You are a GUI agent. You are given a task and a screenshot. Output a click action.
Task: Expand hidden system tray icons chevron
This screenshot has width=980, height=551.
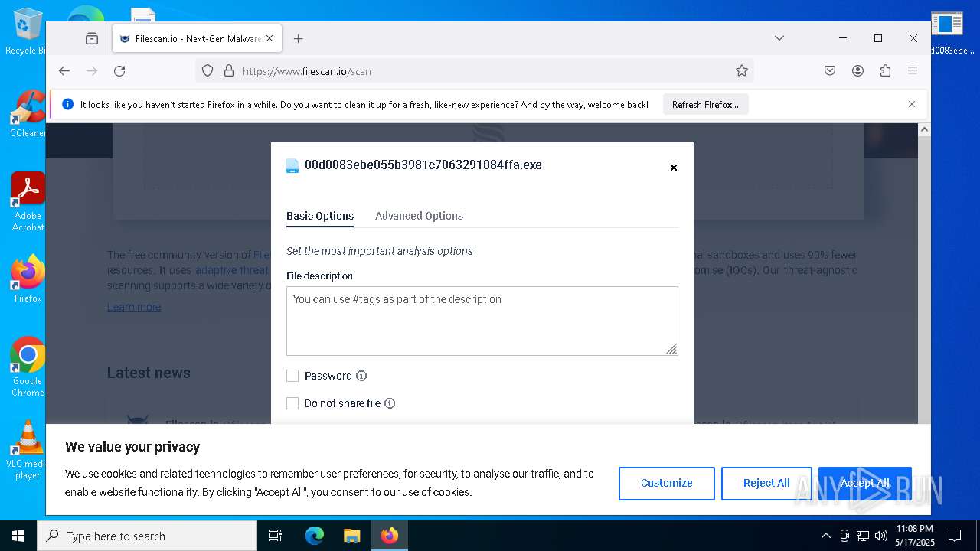(x=825, y=536)
